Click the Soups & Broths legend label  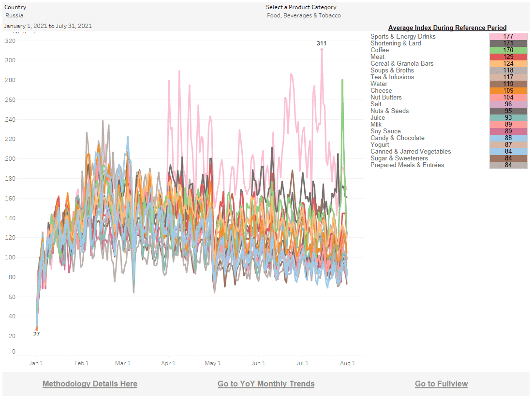point(392,71)
